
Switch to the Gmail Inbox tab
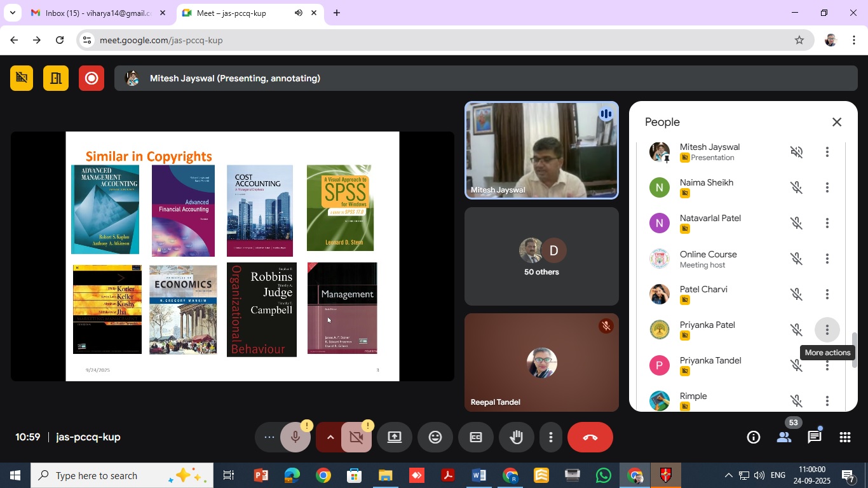(98, 13)
